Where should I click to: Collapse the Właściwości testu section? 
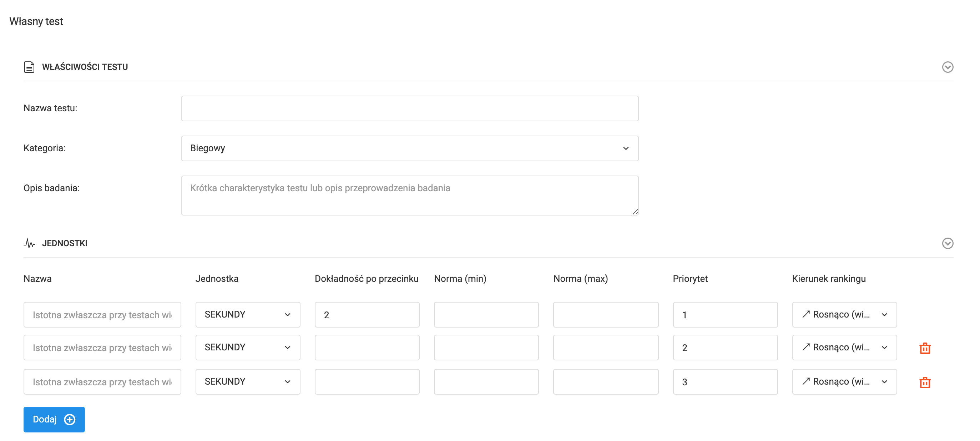947,67
